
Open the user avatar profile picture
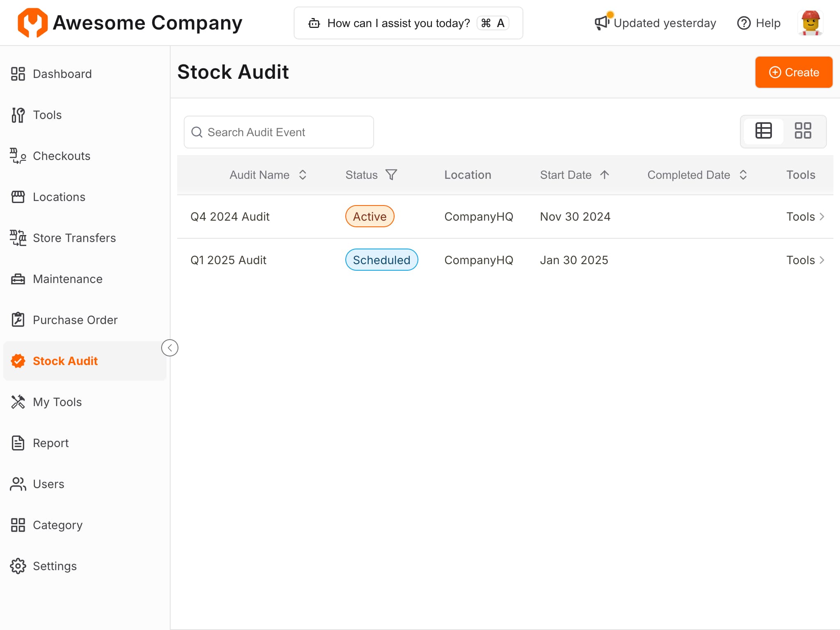(810, 23)
